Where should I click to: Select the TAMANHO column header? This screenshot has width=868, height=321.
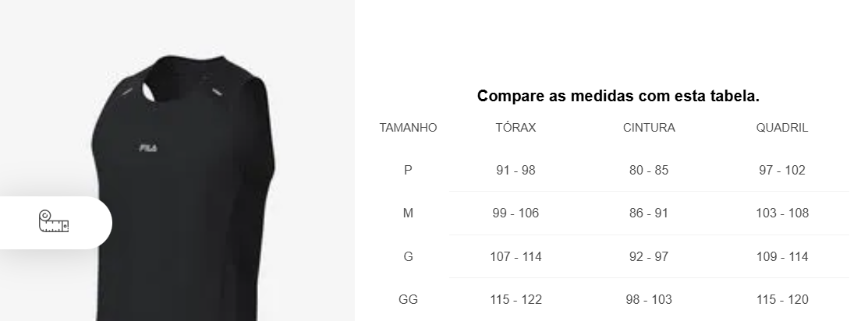click(408, 128)
